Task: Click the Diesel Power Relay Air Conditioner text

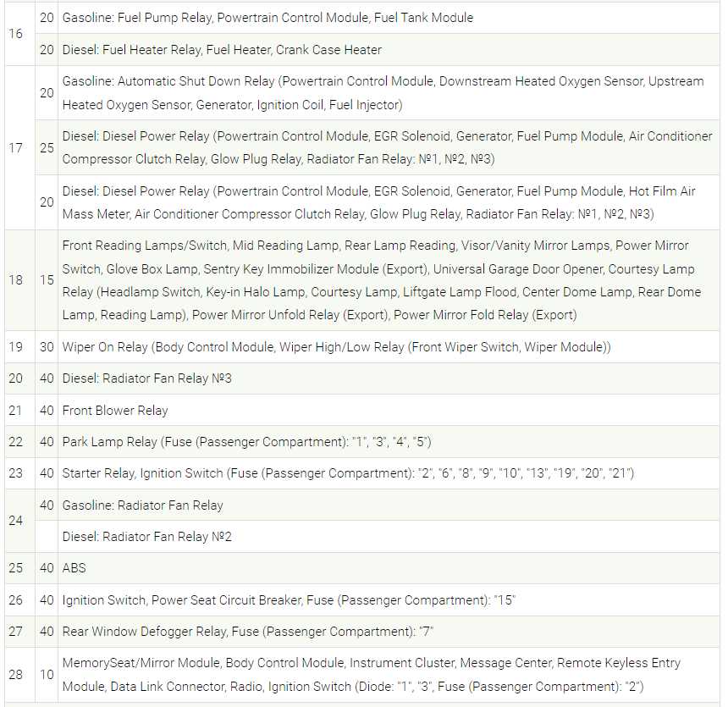Action: coord(387,147)
